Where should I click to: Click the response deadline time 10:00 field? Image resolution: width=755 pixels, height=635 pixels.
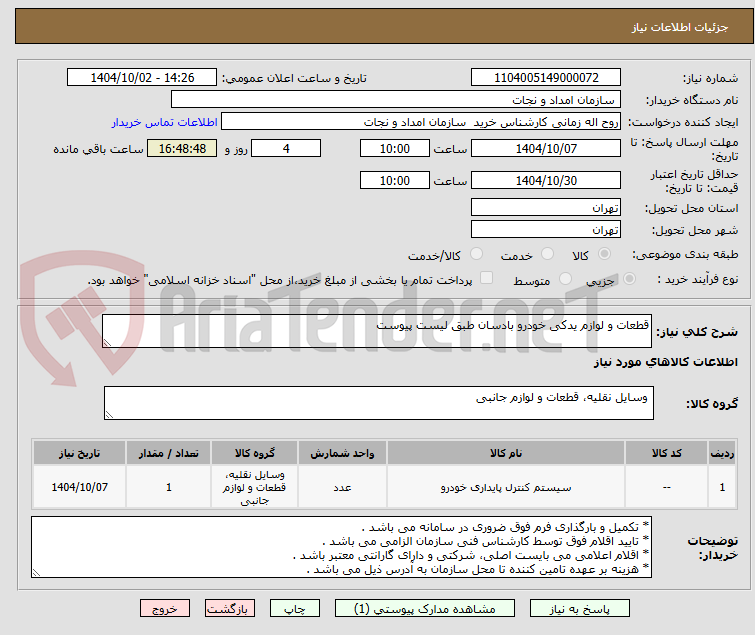point(394,148)
